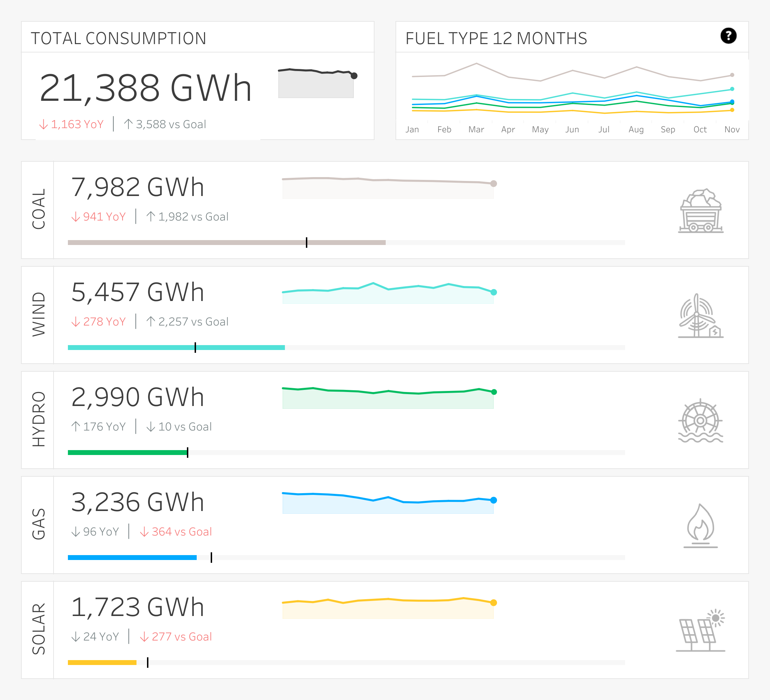Click the Nov axis label
This screenshot has width=770, height=700.
[732, 129]
